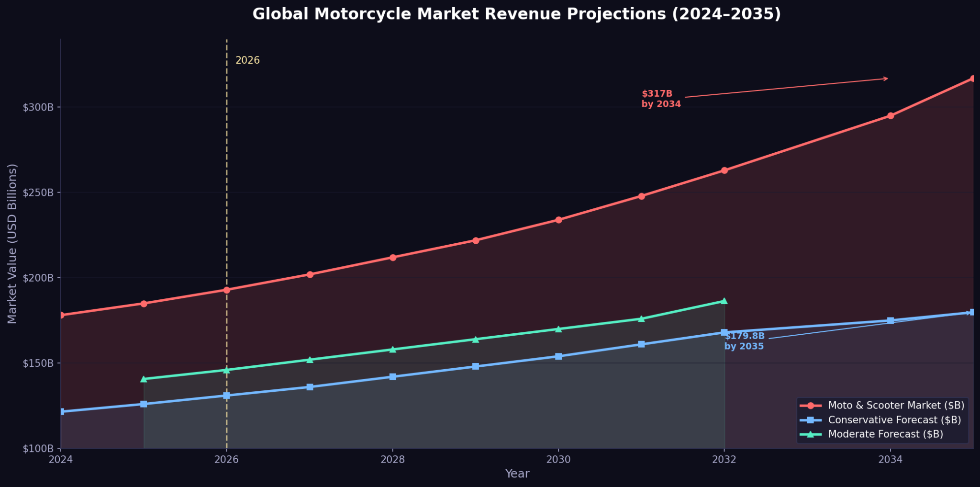Select Conservative Forecast legend entry
Image resolution: width=980 pixels, height=487 pixels.
(x=880, y=420)
